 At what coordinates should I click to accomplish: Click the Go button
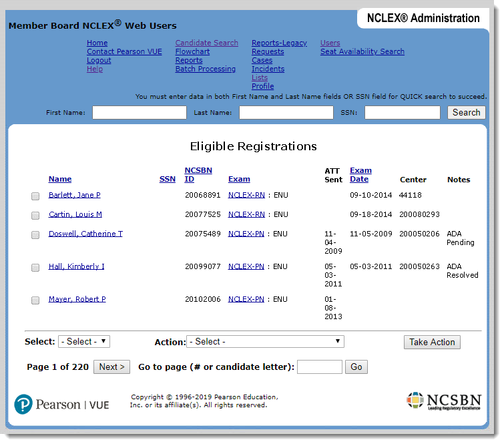pyautogui.click(x=356, y=367)
